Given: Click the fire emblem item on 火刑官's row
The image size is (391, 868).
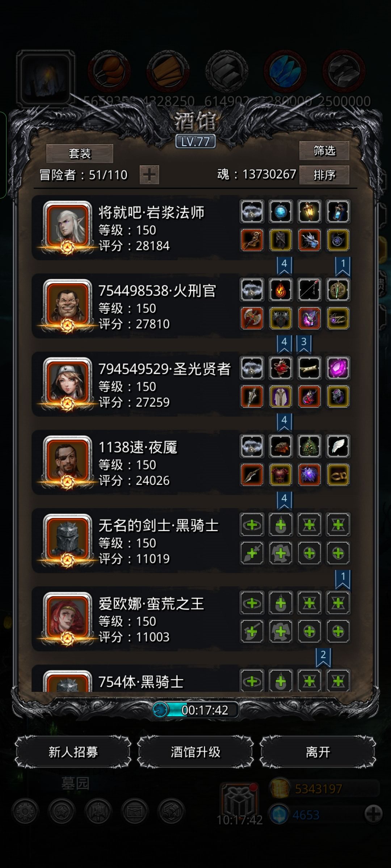Looking at the screenshot, I should click(281, 290).
